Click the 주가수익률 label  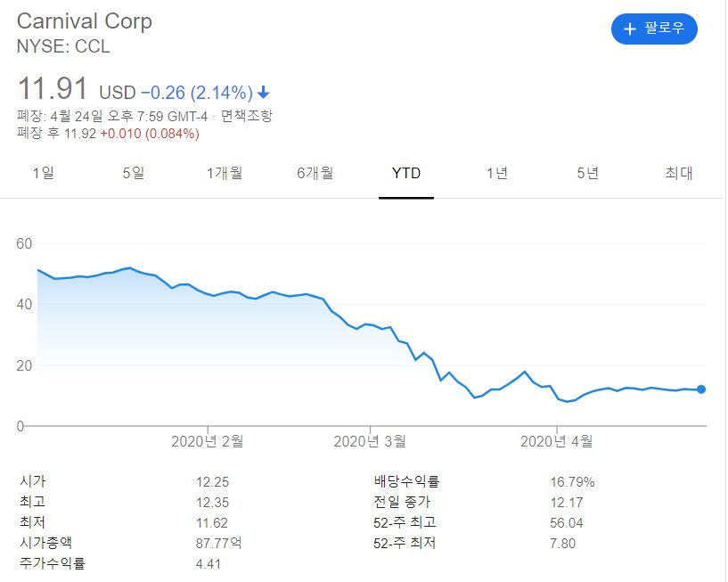point(52,563)
